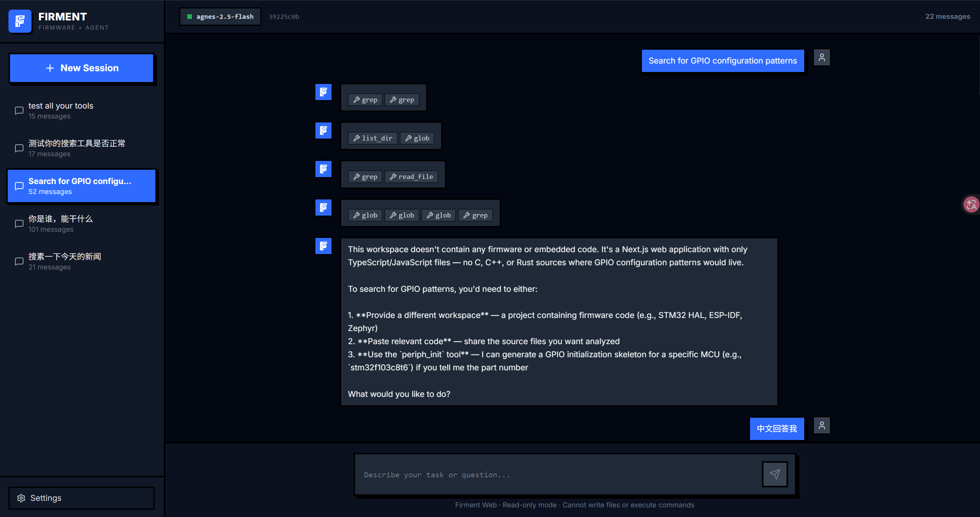The height and width of the screenshot is (517, 980).
Task: Click the '52 messages' label
Action: point(50,192)
